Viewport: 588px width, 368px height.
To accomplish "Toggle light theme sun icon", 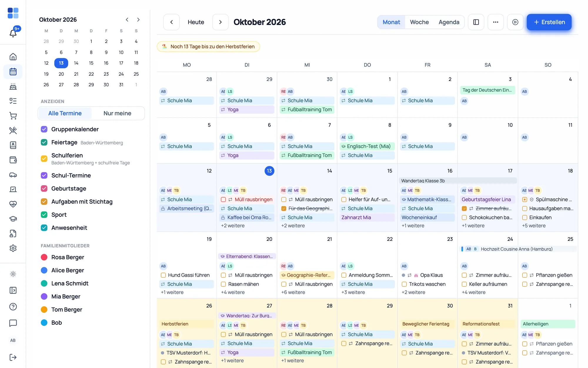I will pos(13,274).
